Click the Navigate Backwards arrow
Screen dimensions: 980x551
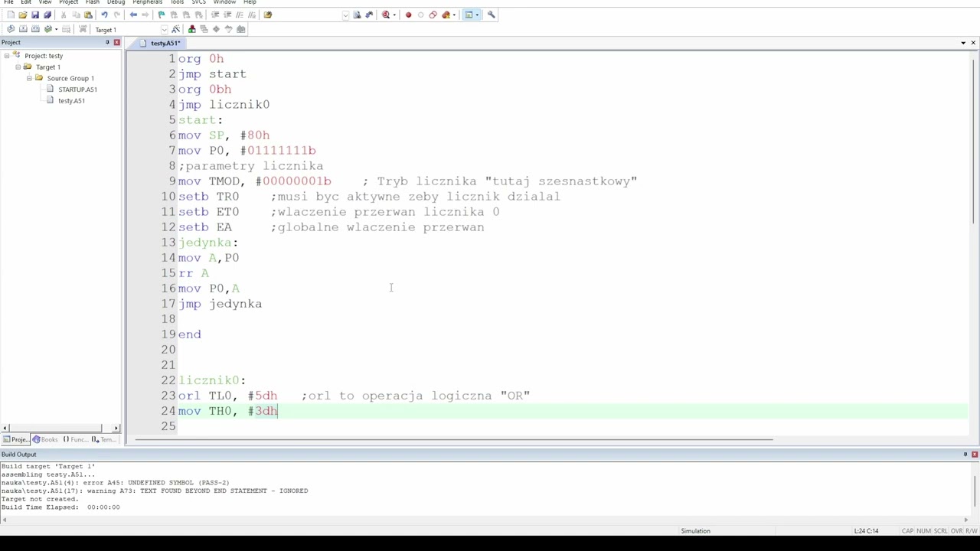(133, 15)
